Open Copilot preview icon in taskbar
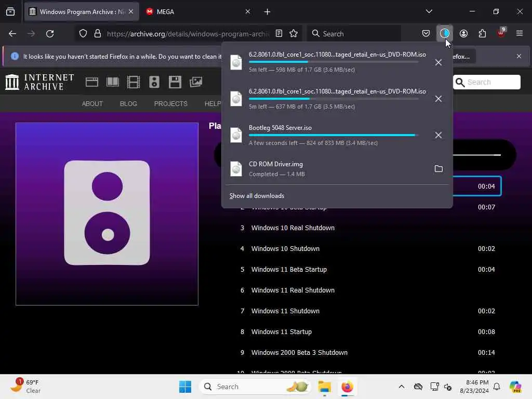532x399 pixels. pyautogui.click(x=515, y=387)
